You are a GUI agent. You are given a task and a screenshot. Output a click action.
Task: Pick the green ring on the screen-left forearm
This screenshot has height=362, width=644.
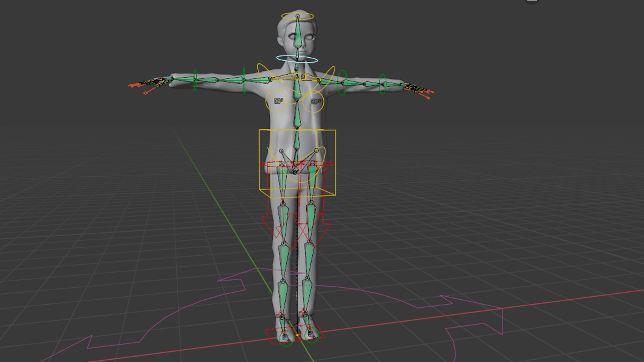pos(195,80)
